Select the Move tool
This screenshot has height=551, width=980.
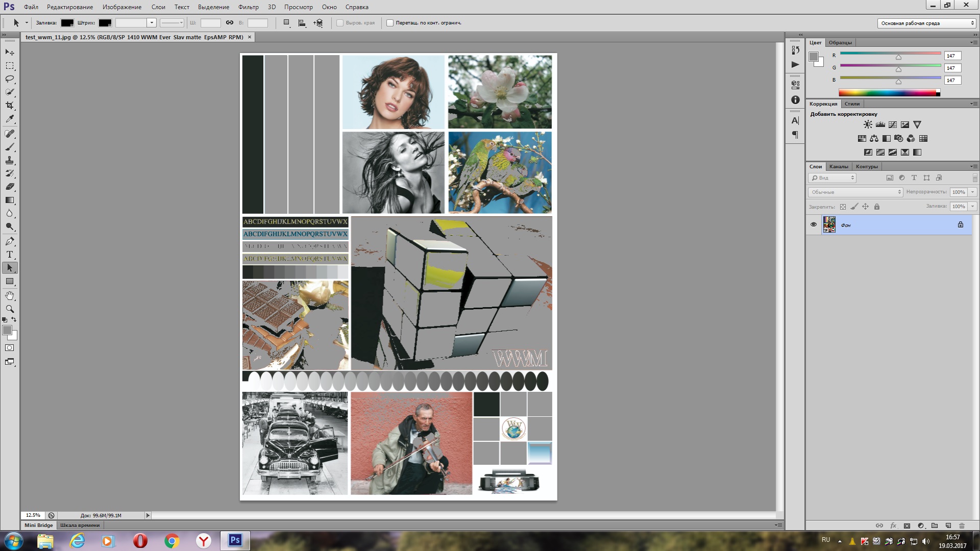click(x=10, y=53)
